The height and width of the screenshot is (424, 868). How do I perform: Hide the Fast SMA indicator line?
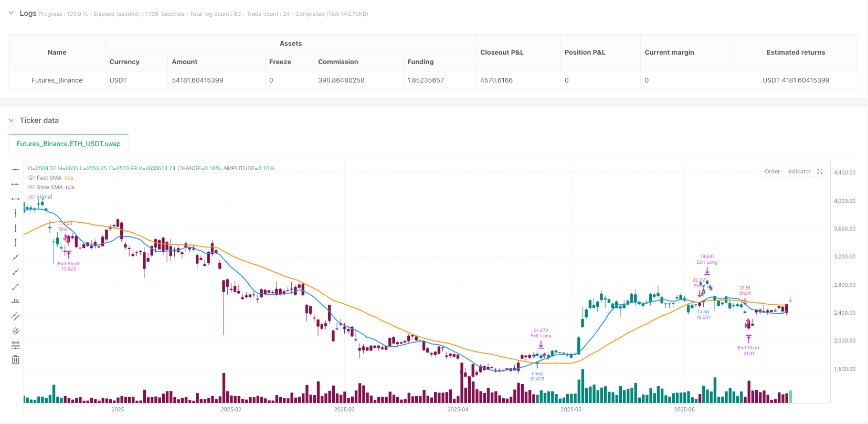[x=31, y=178]
